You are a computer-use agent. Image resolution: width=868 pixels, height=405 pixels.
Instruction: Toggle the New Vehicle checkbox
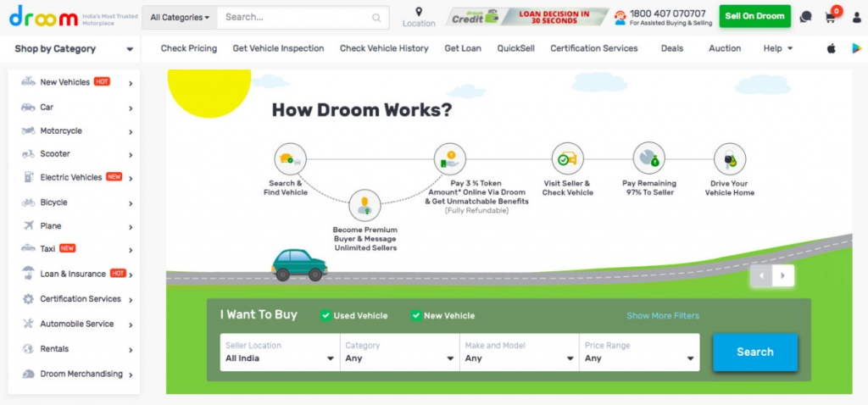click(416, 315)
